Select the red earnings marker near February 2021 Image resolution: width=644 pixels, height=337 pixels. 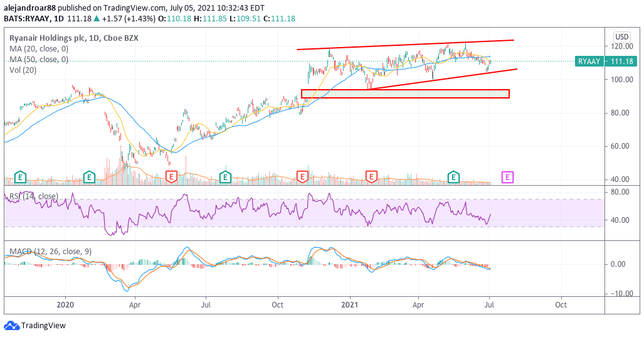tap(371, 177)
